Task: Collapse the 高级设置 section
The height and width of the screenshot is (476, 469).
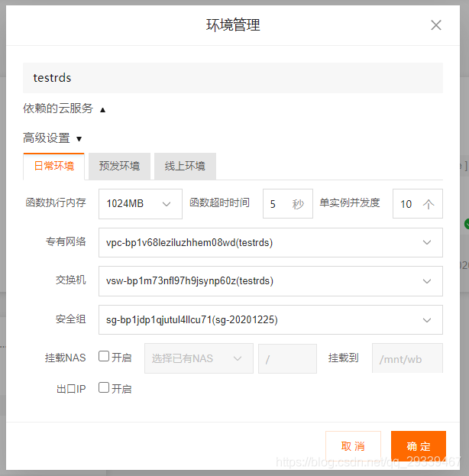Action: click(x=53, y=138)
